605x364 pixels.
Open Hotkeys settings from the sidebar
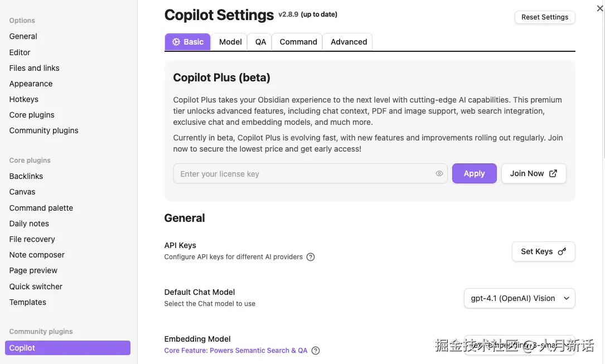[x=23, y=99]
